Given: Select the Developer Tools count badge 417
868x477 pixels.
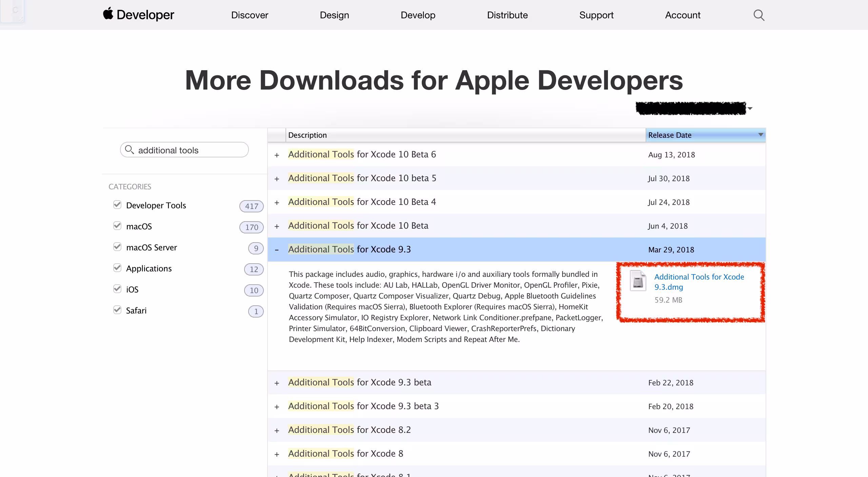Looking at the screenshot, I should [x=252, y=206].
